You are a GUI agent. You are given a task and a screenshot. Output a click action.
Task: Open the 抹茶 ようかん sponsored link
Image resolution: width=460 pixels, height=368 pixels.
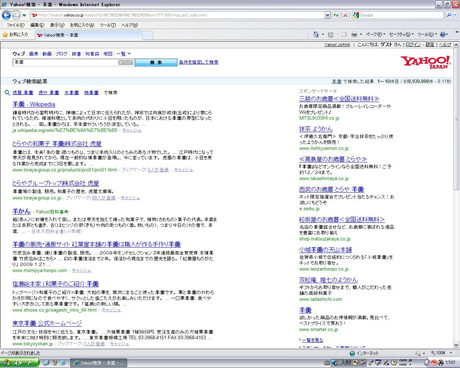point(316,129)
